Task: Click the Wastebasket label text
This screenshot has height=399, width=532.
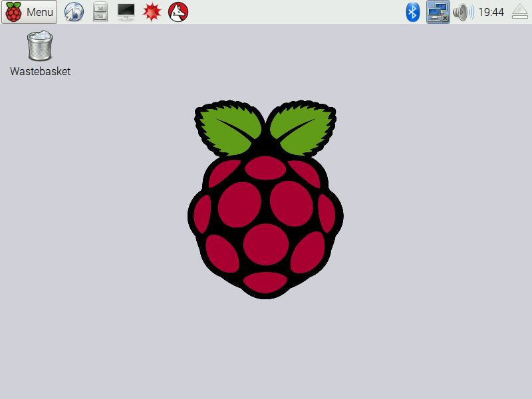Action: point(40,71)
